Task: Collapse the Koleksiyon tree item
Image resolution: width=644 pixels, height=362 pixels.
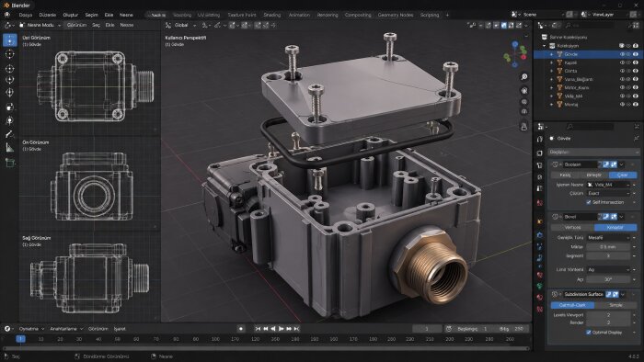Action: click(x=545, y=46)
